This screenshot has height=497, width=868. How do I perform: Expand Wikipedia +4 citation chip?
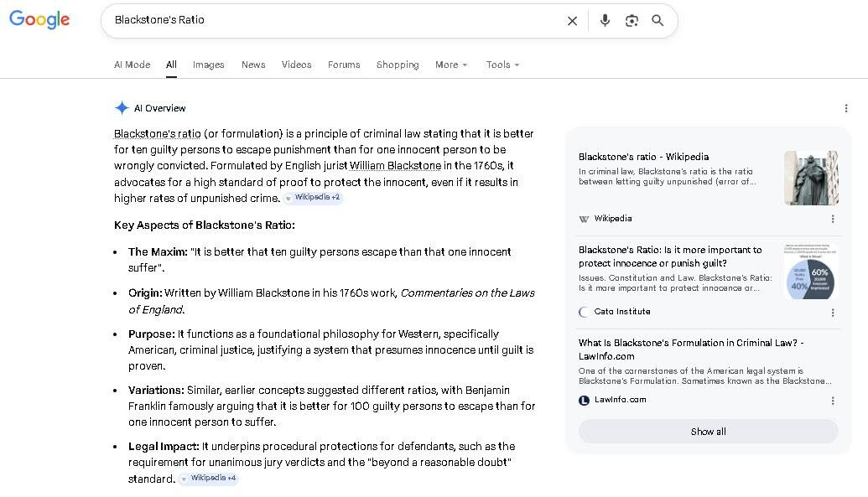click(x=209, y=479)
